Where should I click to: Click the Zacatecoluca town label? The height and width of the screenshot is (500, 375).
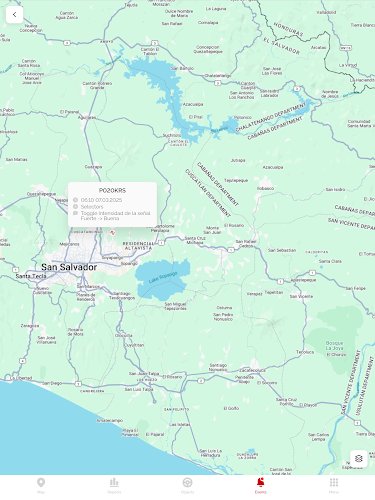tap(252, 370)
